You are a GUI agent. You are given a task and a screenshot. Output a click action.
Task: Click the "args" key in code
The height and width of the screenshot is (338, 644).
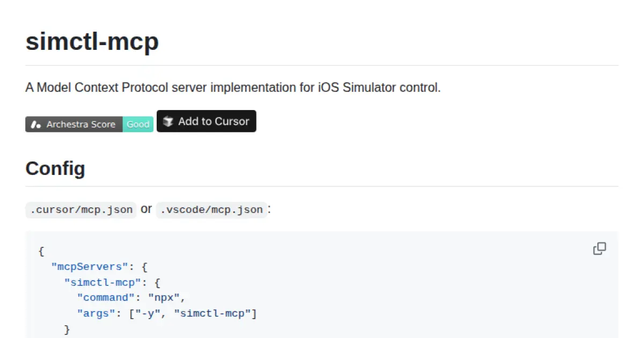[x=96, y=313]
